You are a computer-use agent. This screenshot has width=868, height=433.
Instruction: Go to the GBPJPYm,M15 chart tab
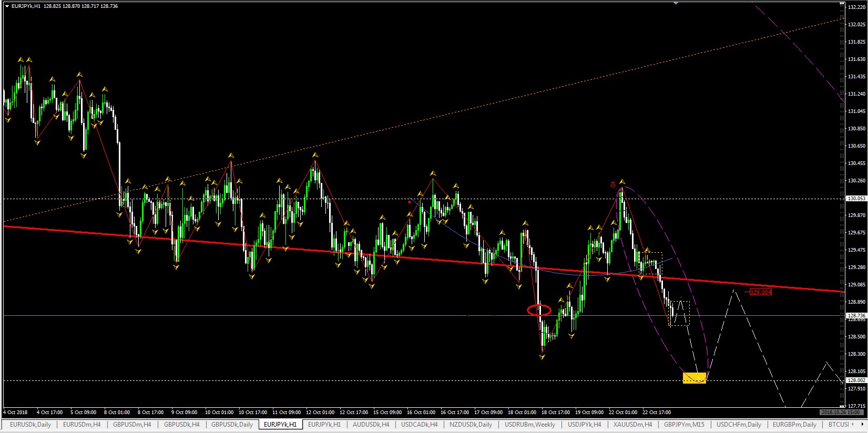(683, 425)
